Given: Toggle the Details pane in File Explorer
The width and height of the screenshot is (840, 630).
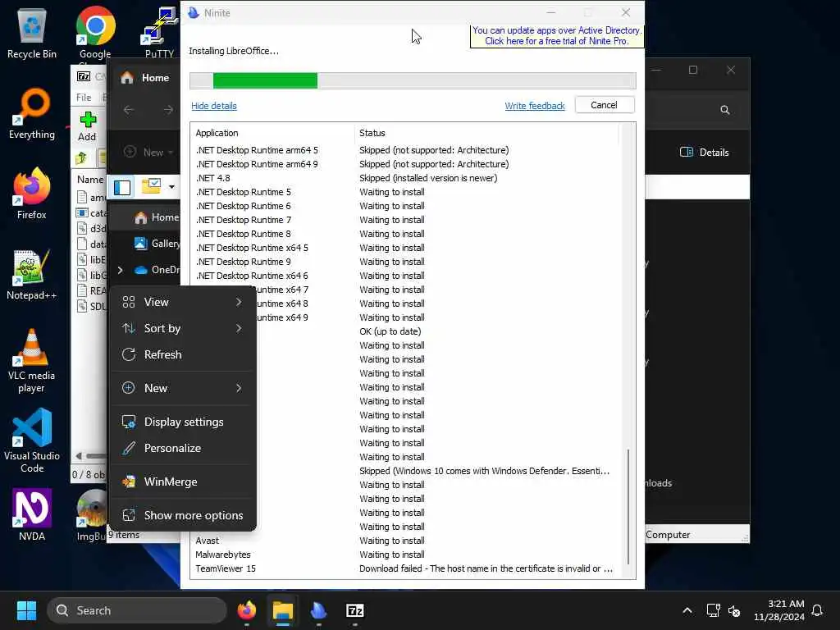Looking at the screenshot, I should point(704,152).
